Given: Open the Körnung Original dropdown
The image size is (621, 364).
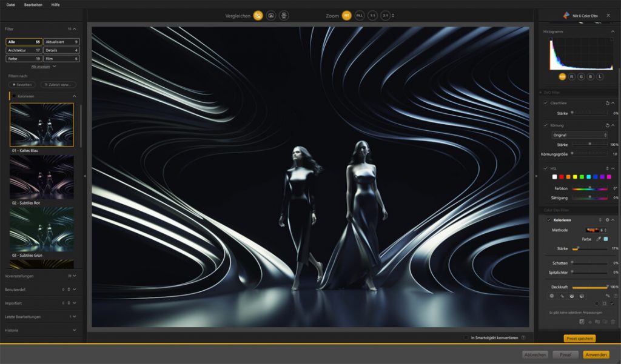Looking at the screenshot, I should pyautogui.click(x=579, y=135).
